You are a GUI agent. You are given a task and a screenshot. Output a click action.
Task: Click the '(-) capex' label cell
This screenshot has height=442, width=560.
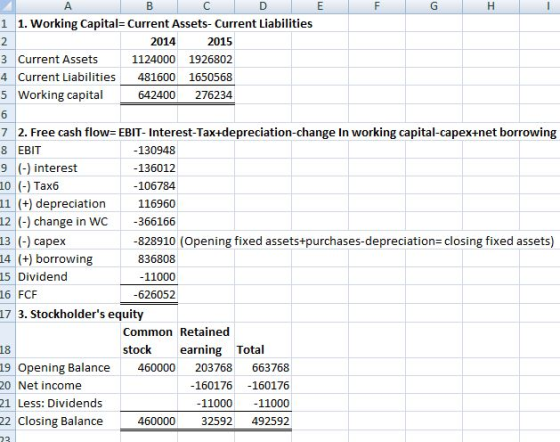[x=68, y=241]
